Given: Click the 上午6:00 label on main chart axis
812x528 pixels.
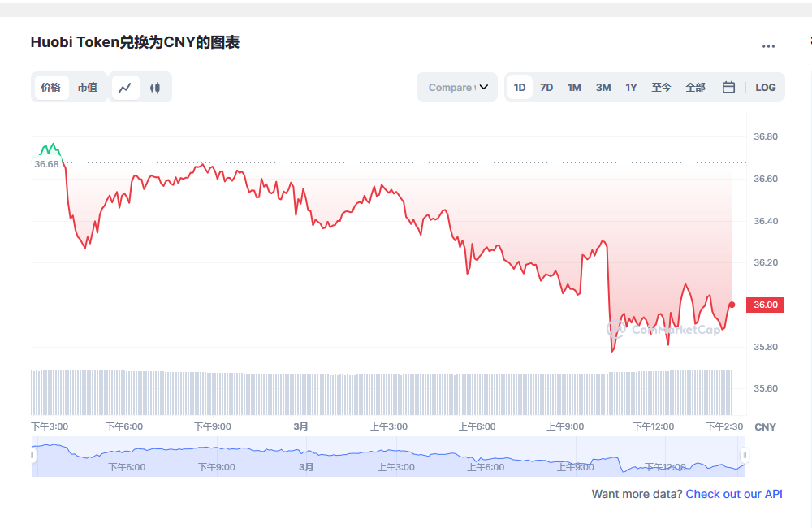Looking at the screenshot, I should (x=477, y=426).
